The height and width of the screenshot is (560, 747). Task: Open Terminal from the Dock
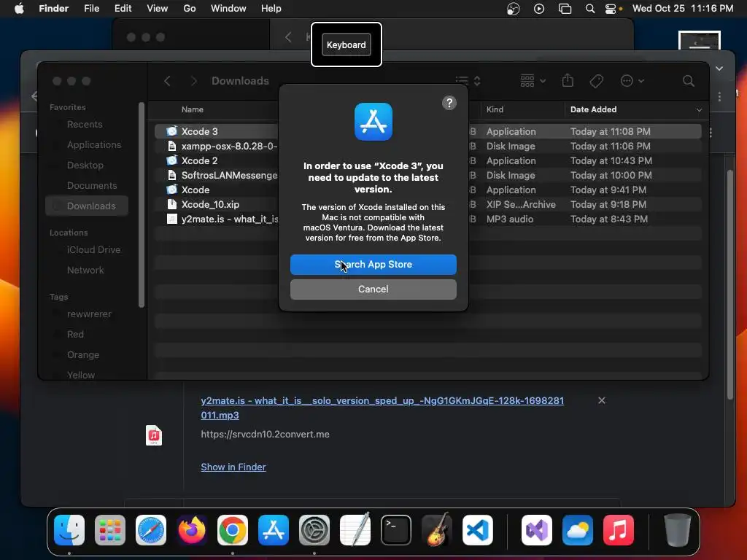pos(396,530)
